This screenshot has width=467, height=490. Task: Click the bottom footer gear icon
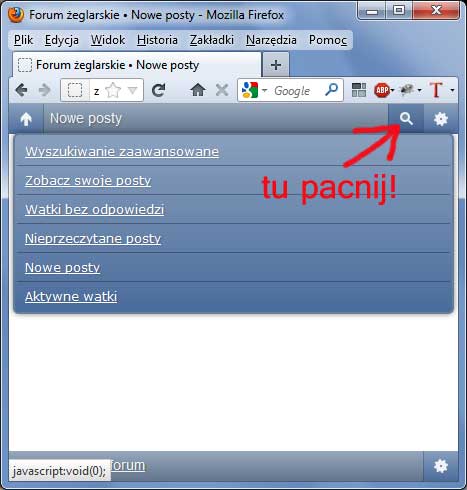(x=441, y=466)
